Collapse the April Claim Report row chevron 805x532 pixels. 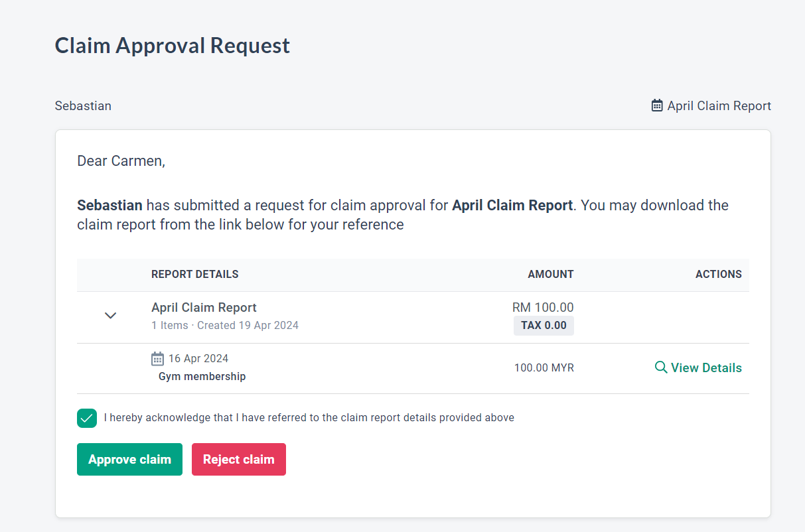[x=111, y=316]
